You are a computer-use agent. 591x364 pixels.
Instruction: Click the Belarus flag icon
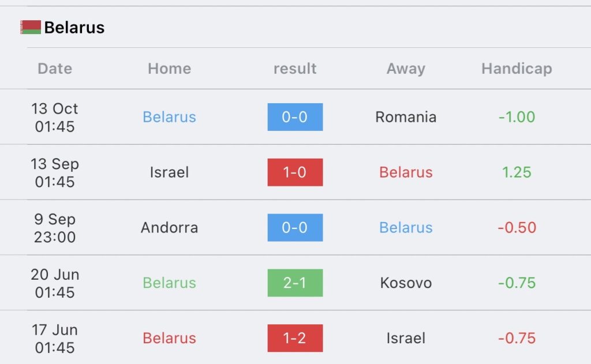[x=31, y=27]
